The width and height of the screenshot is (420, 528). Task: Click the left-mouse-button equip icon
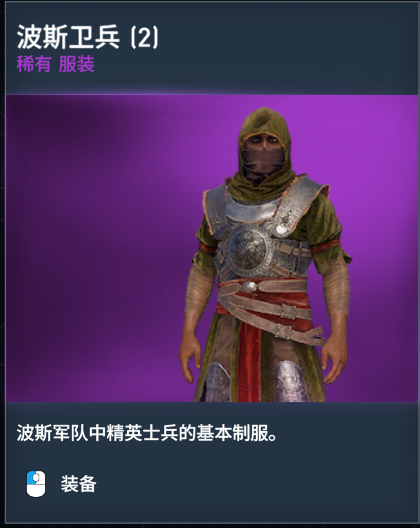click(x=36, y=484)
